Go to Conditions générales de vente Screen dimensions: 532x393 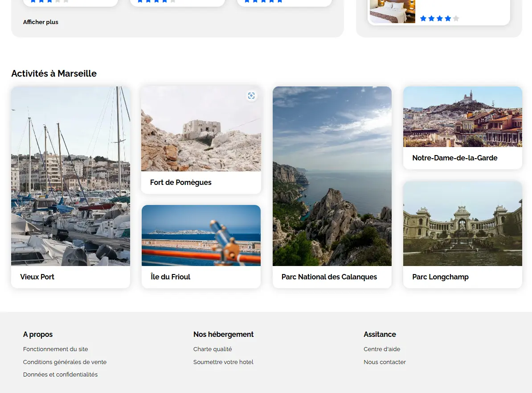coord(65,362)
